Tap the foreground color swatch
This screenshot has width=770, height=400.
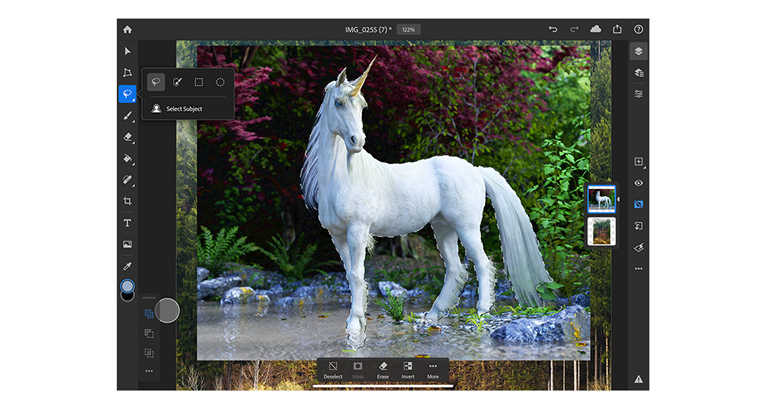coord(128,286)
